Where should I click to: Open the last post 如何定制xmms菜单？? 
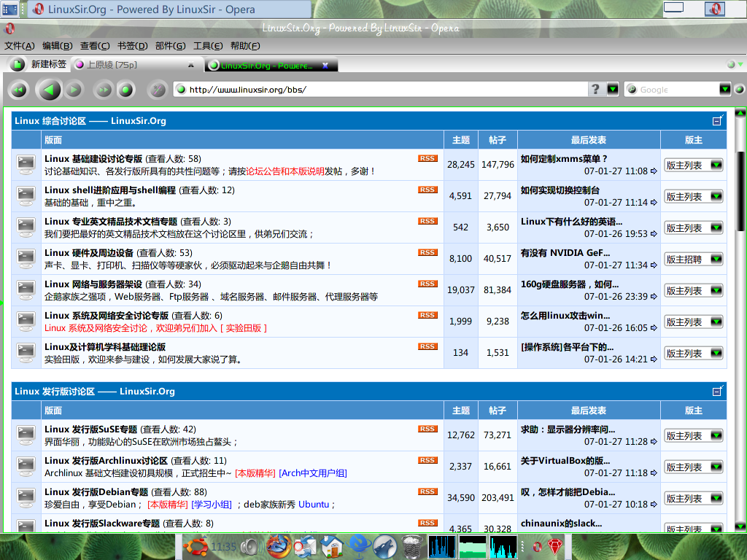564,158
